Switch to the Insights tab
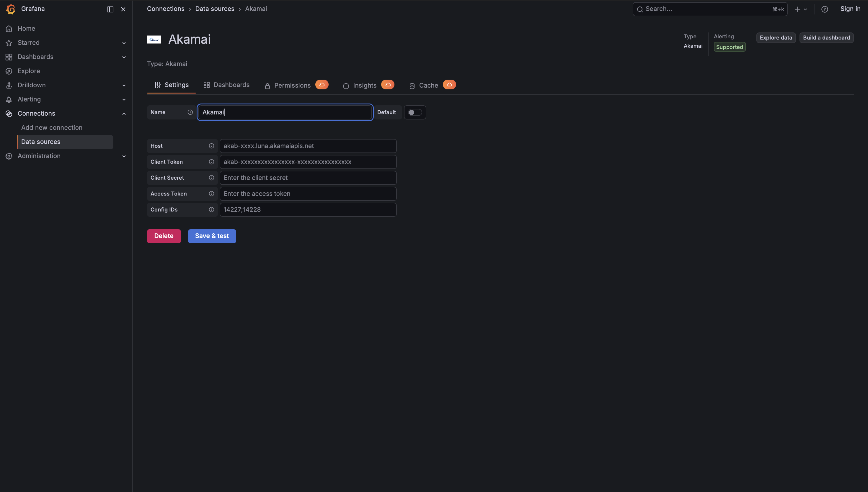This screenshot has height=492, width=868. [360, 86]
